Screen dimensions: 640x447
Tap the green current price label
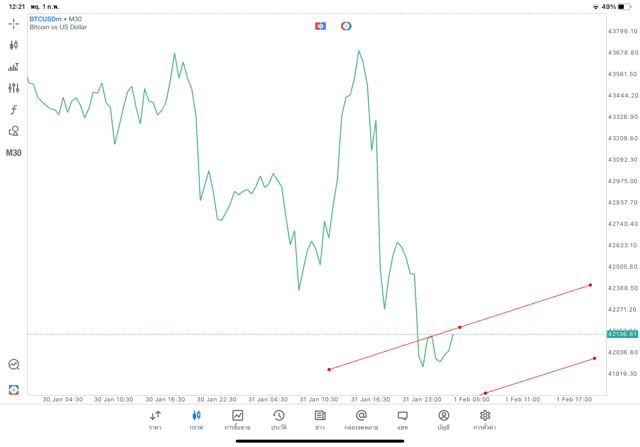coord(620,334)
